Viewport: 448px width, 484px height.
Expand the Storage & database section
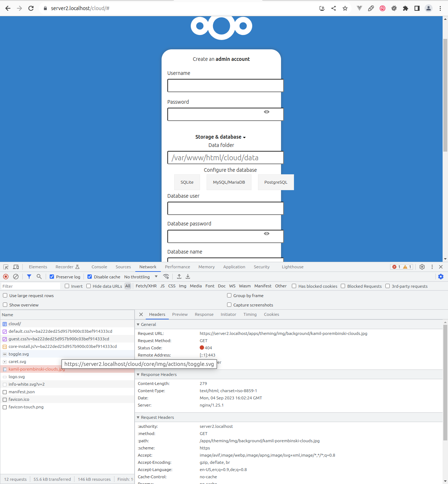pyautogui.click(x=221, y=137)
